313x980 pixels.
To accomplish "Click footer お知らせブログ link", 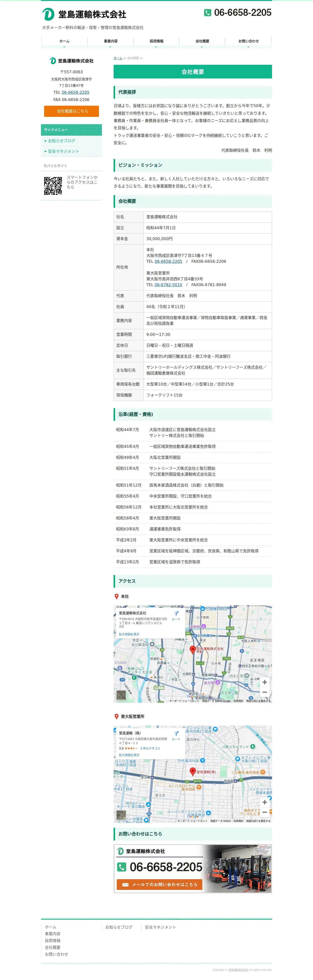I will (119, 927).
